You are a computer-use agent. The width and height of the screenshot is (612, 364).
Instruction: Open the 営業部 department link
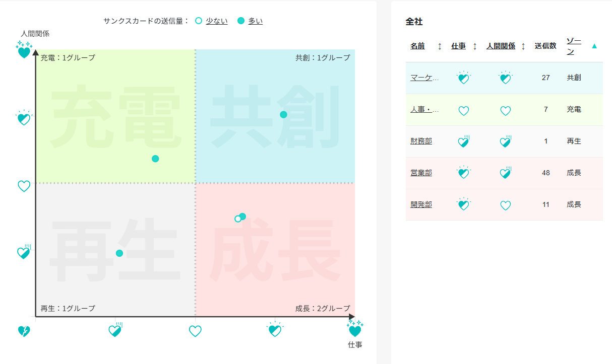[421, 173]
